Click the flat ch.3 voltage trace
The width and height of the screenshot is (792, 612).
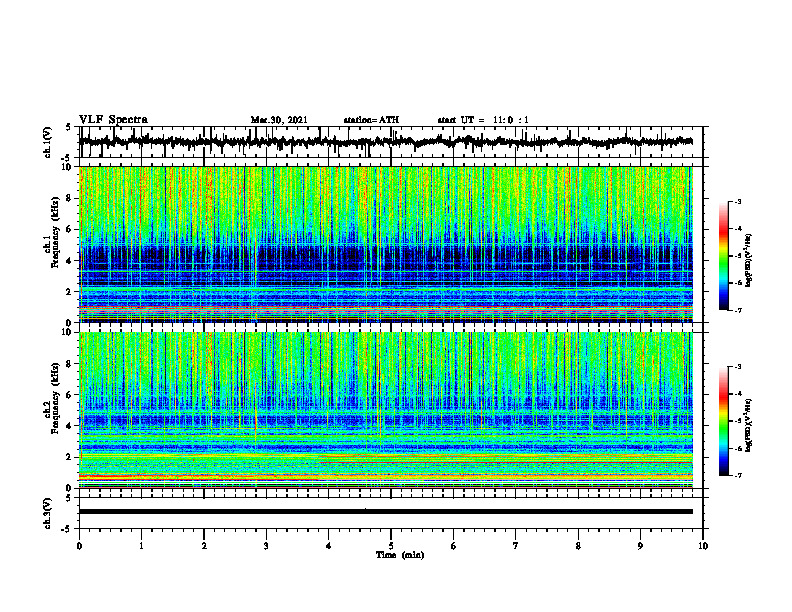(386, 512)
